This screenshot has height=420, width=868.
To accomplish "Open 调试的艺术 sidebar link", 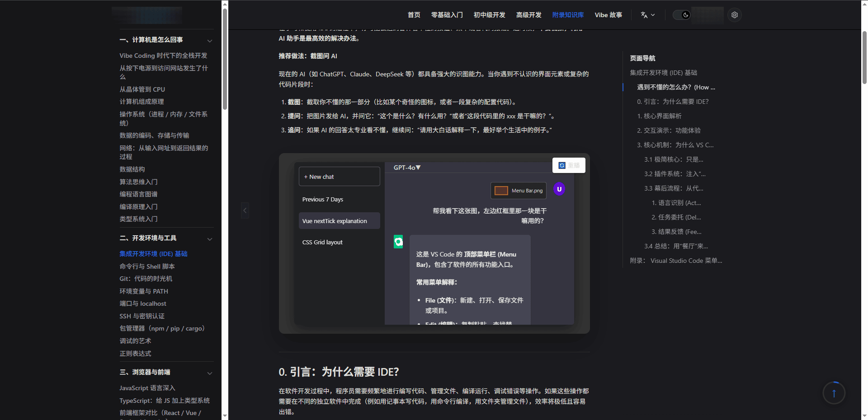I will (135, 341).
